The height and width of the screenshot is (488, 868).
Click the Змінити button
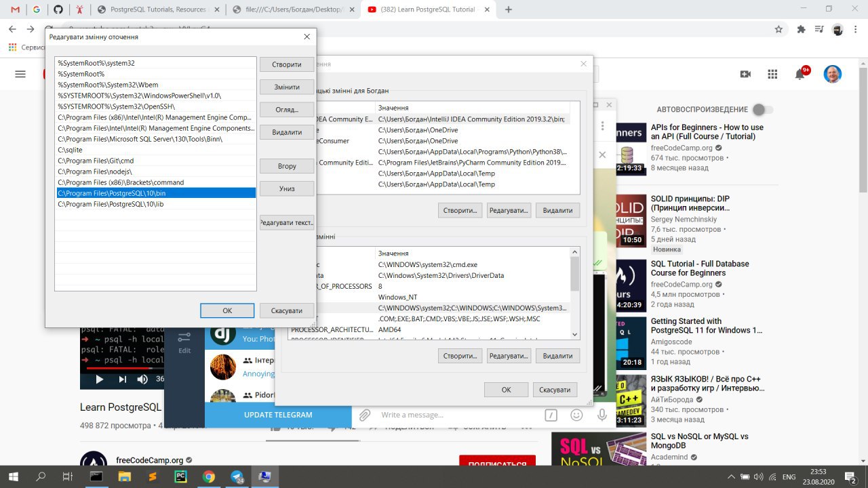tap(287, 87)
